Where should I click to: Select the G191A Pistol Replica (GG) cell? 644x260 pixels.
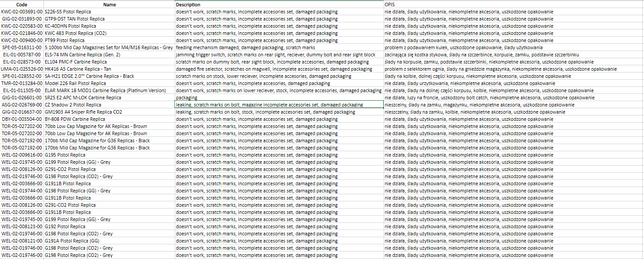tap(109, 241)
